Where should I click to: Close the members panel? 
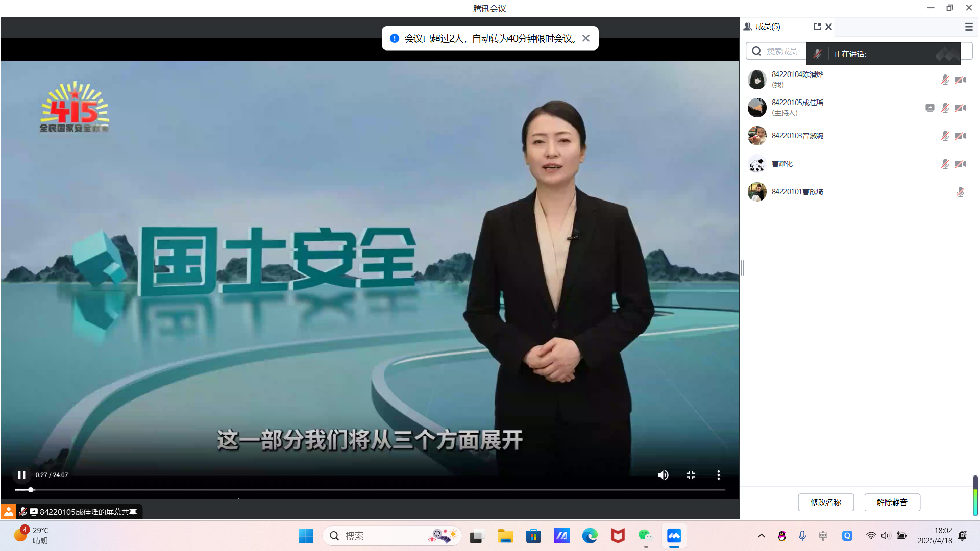[829, 27]
